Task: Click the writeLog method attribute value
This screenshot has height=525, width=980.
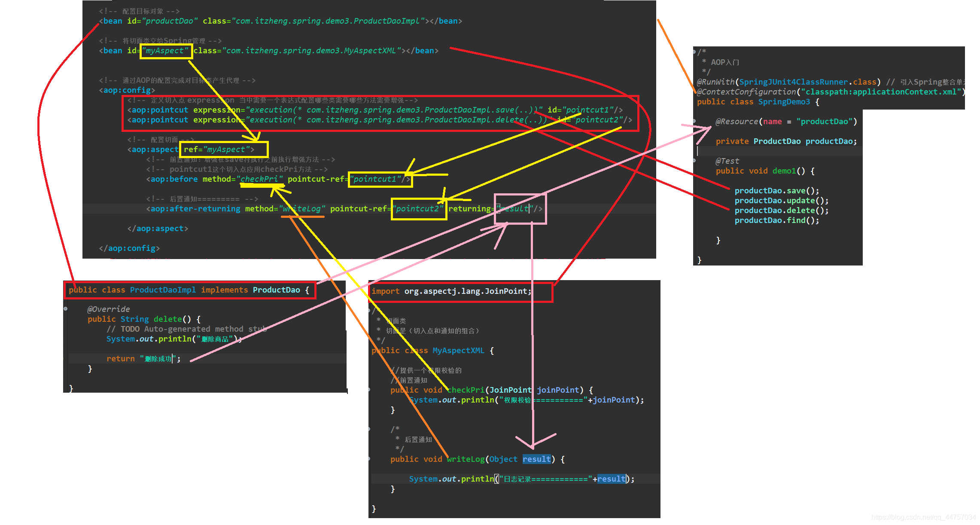Action: [x=302, y=209]
